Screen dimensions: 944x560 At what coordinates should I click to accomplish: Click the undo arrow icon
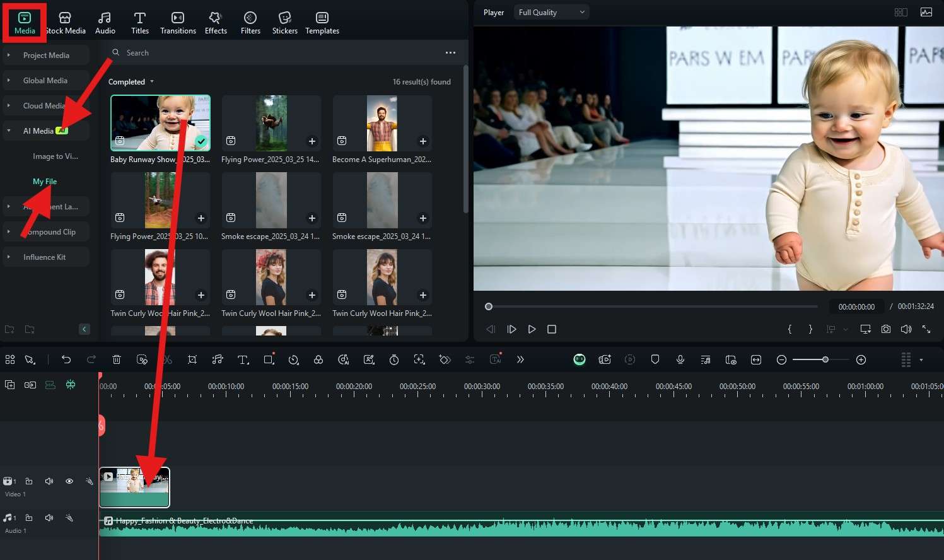click(x=66, y=359)
